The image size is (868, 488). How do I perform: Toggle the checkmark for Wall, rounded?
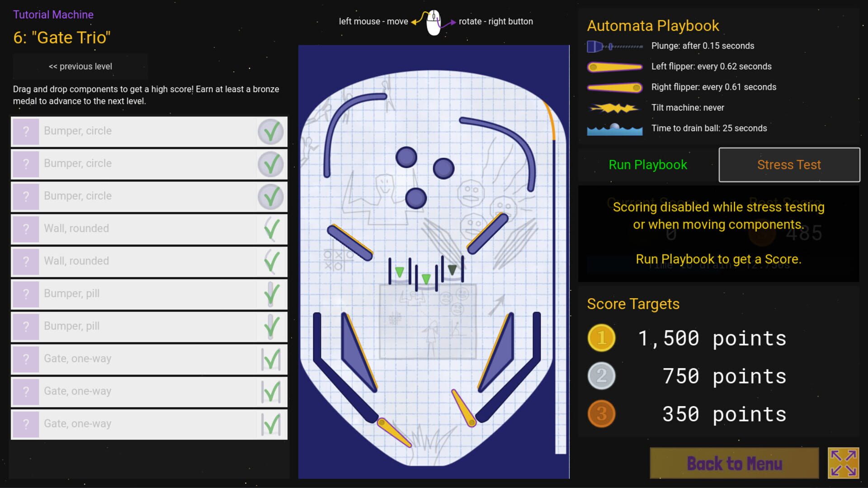pos(271,229)
